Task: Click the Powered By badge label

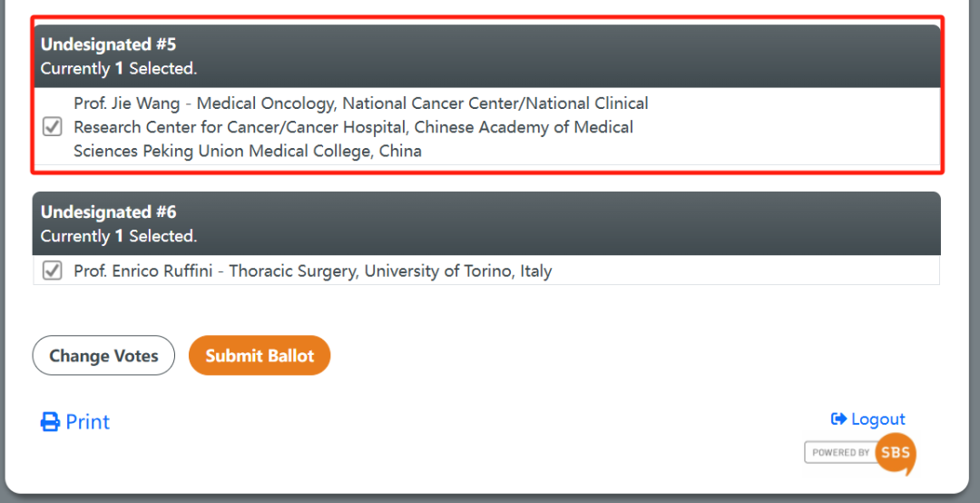Action: coord(840,452)
